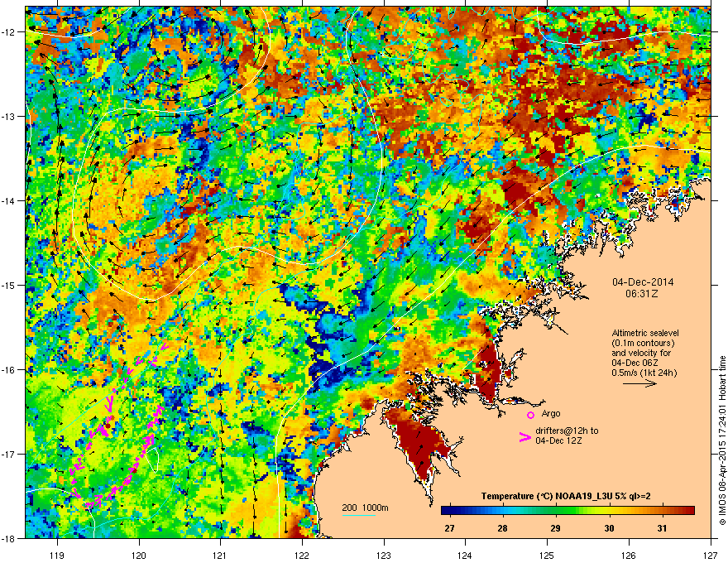
Task: Click the '0.5m/s (1kt 24h)' text
Action: coord(644,373)
